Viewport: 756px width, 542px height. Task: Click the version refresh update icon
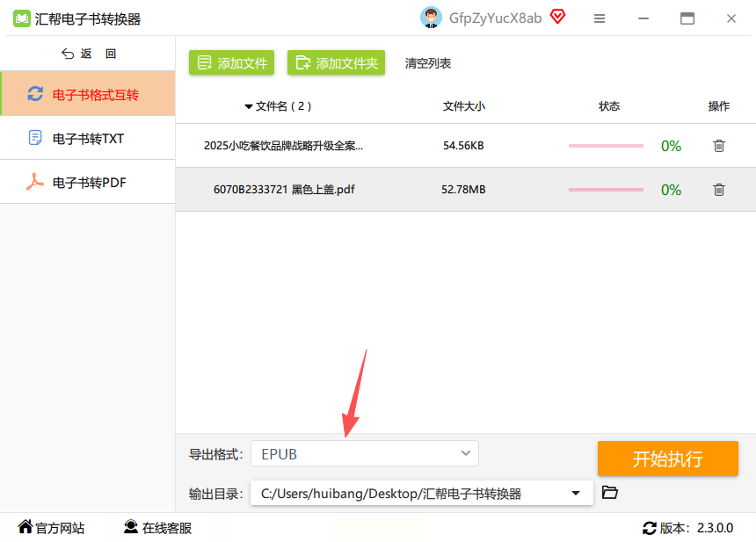click(x=650, y=528)
